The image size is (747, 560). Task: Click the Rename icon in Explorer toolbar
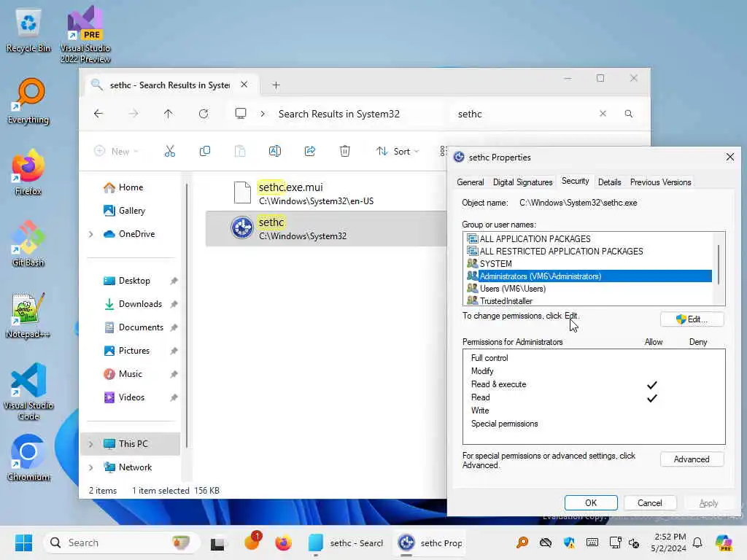pyautogui.click(x=275, y=152)
